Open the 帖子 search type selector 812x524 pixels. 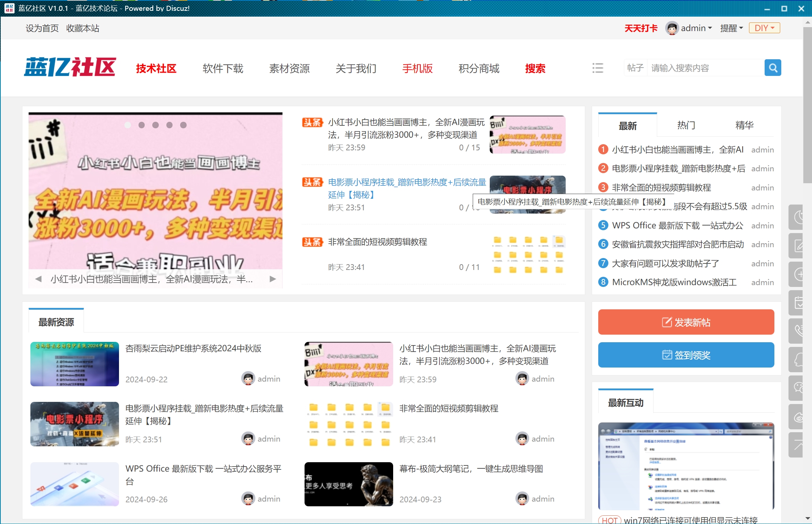[x=635, y=68]
